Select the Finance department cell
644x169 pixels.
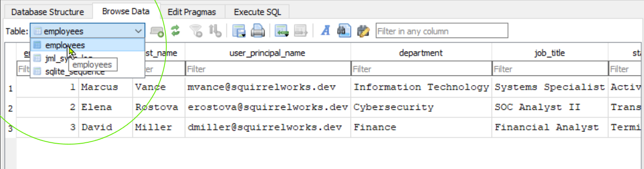421,127
